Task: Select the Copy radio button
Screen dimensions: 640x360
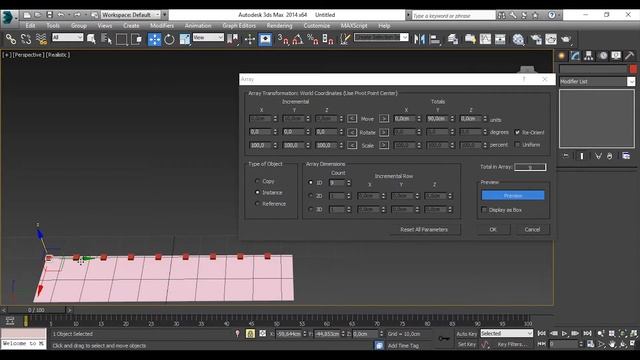Action: pos(257,181)
